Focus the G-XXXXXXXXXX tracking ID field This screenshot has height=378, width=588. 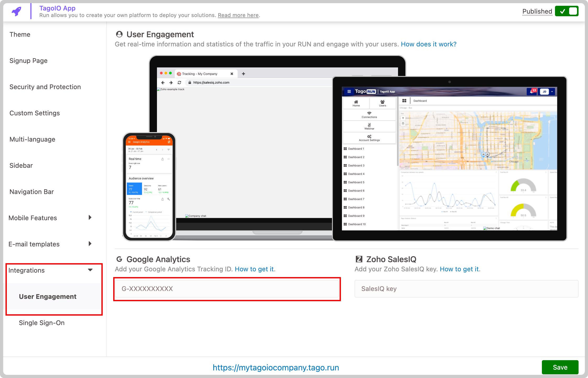coord(227,289)
